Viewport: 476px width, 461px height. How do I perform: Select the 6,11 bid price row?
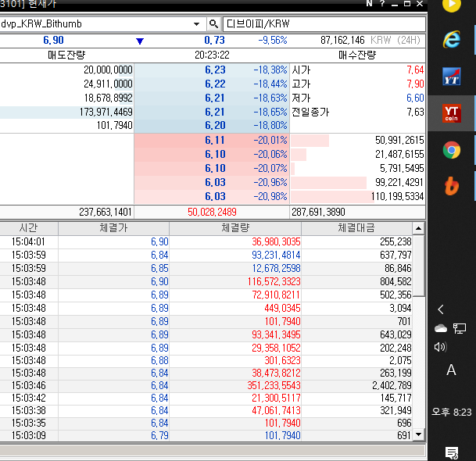pos(215,140)
